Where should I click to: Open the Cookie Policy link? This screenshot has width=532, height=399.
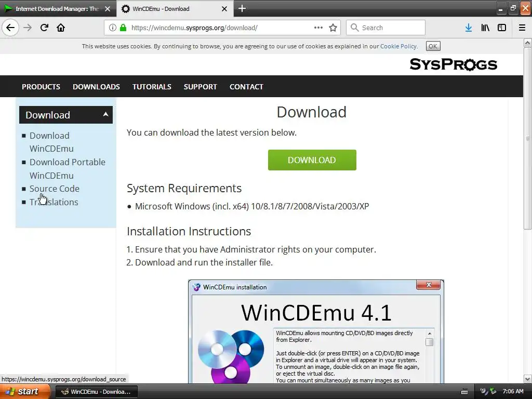[398, 46]
